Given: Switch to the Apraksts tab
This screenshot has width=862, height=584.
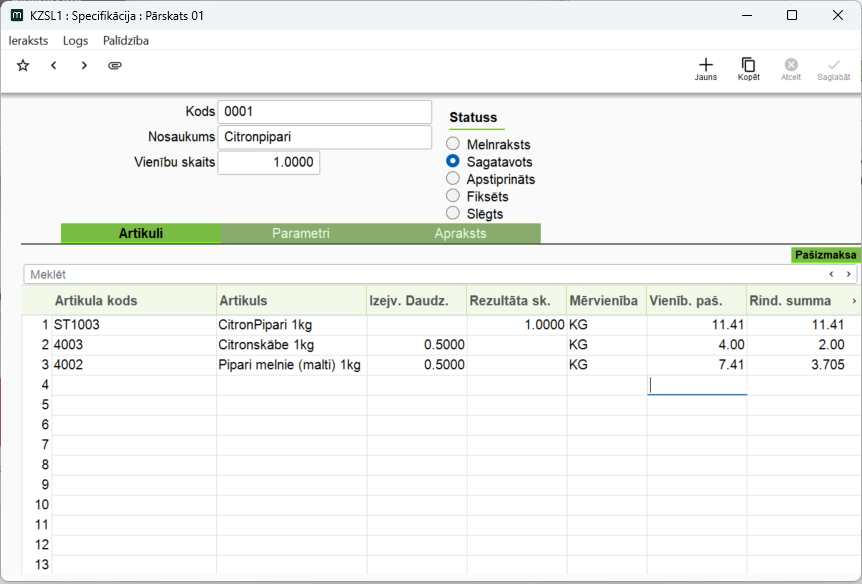Looking at the screenshot, I should coord(461,233).
